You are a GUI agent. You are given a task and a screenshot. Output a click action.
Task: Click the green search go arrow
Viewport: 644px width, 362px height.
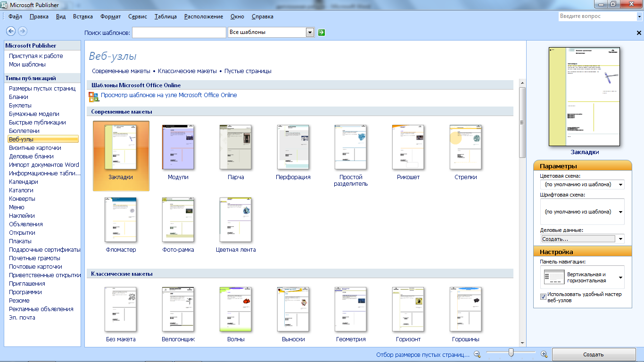[x=322, y=33]
